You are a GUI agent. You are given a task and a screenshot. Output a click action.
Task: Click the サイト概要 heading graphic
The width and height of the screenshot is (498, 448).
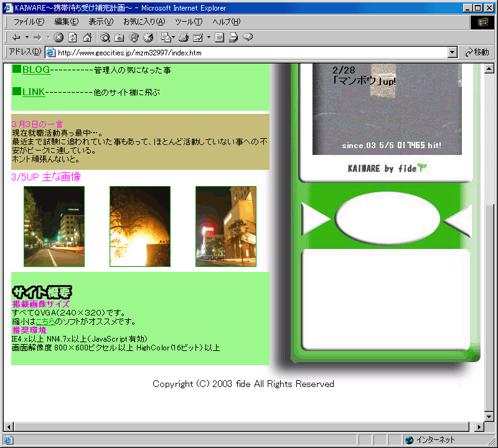click(x=42, y=292)
